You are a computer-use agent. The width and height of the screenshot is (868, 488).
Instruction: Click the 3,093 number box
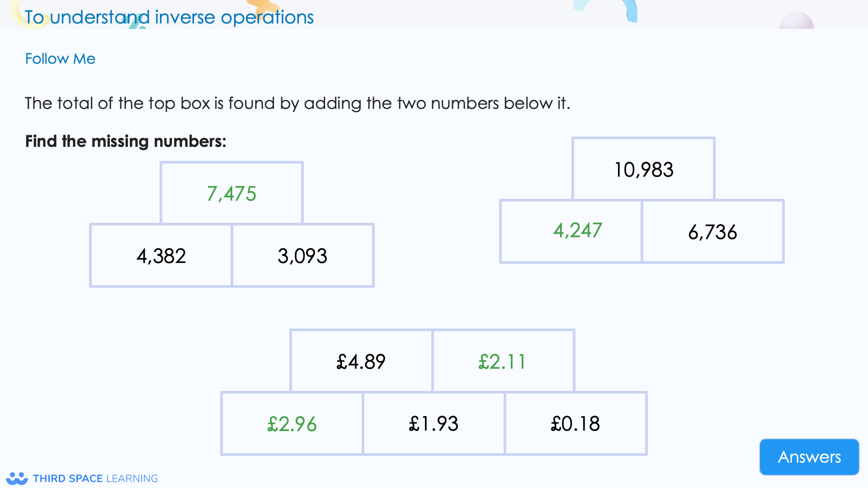(x=303, y=255)
